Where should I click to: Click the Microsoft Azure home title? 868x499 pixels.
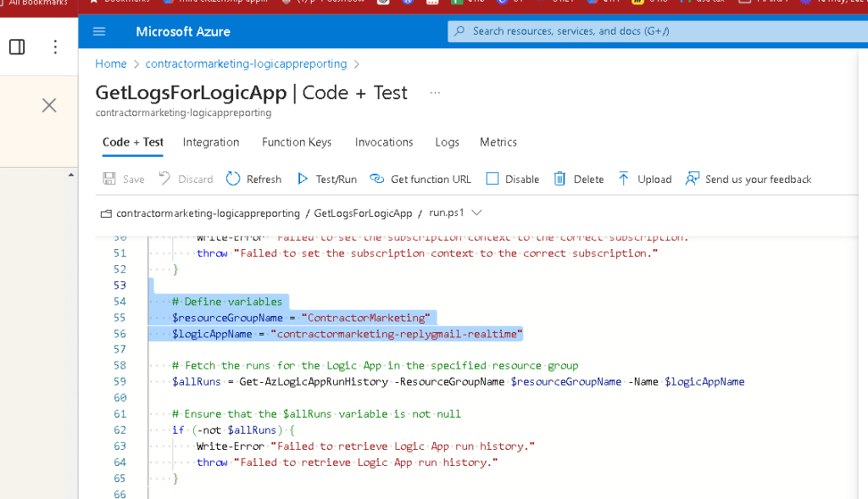183,31
